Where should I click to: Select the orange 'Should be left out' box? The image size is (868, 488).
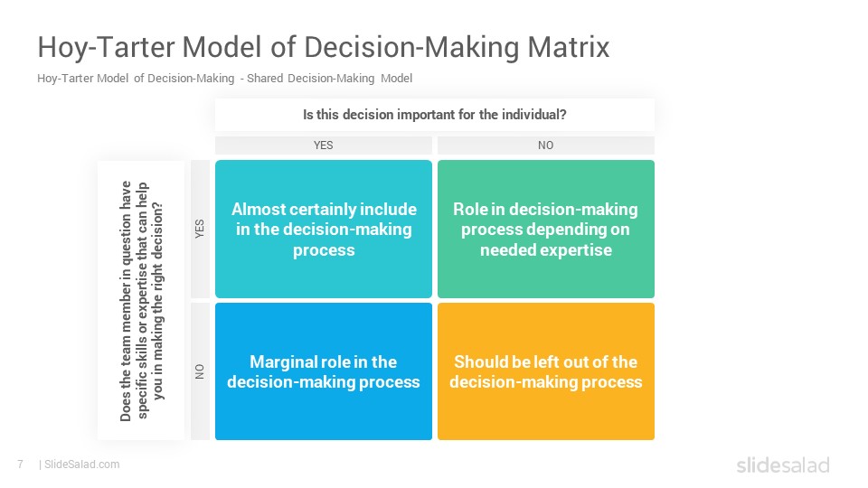[546, 371]
